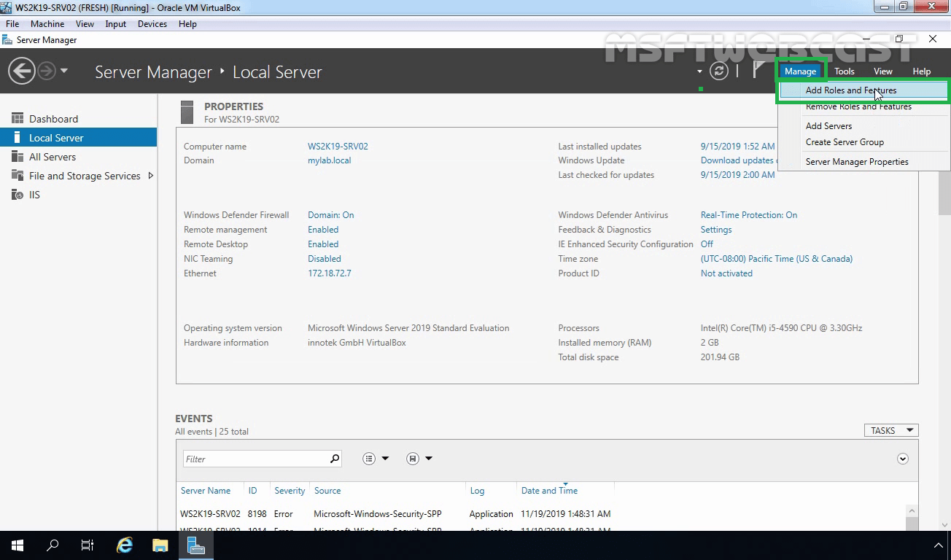Open the TASKS dropdown in the Events section
This screenshot has width=951, height=560.
coord(890,430)
